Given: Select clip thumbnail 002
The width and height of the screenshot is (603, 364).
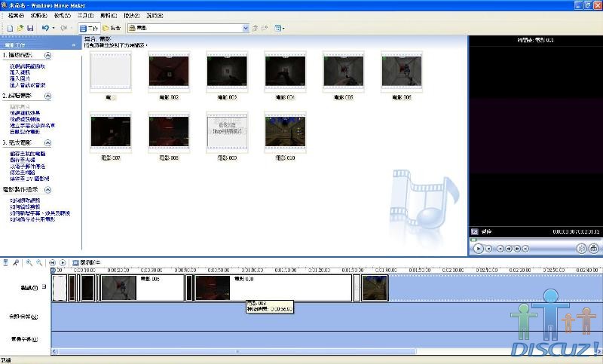Looking at the screenshot, I should pyautogui.click(x=169, y=72).
